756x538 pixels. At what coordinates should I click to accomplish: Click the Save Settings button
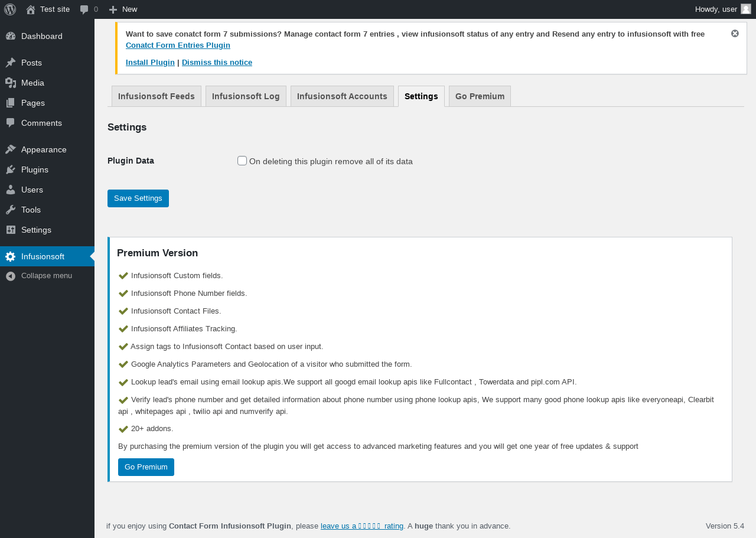[x=138, y=198]
